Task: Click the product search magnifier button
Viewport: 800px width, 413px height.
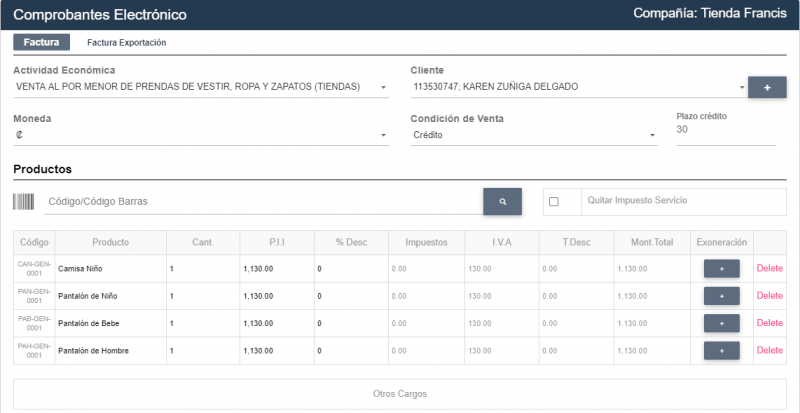Action: point(503,201)
